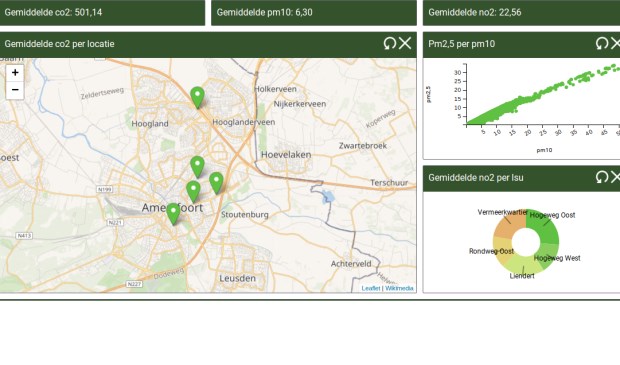Select the marker nearest Stoutenburg
This screenshot has height=365, width=620.
click(x=216, y=183)
